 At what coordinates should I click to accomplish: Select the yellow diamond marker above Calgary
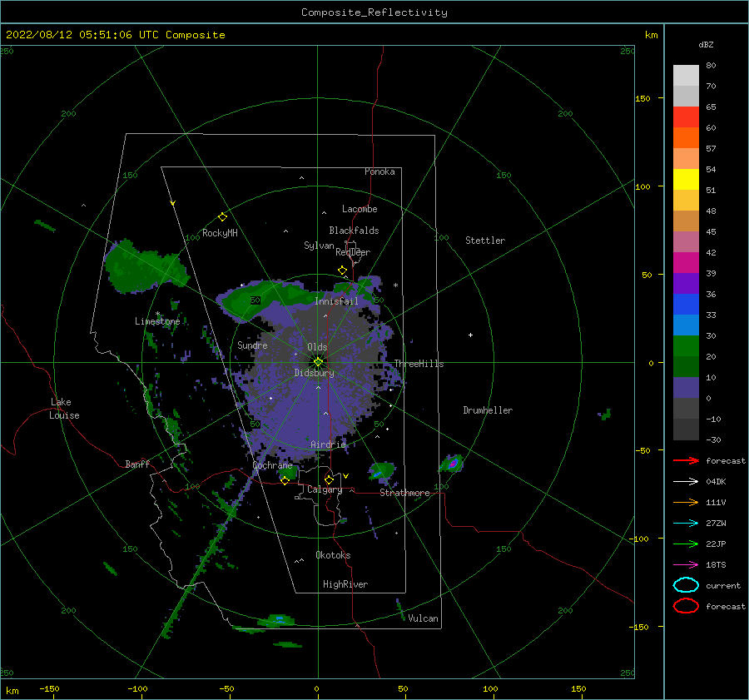click(329, 479)
